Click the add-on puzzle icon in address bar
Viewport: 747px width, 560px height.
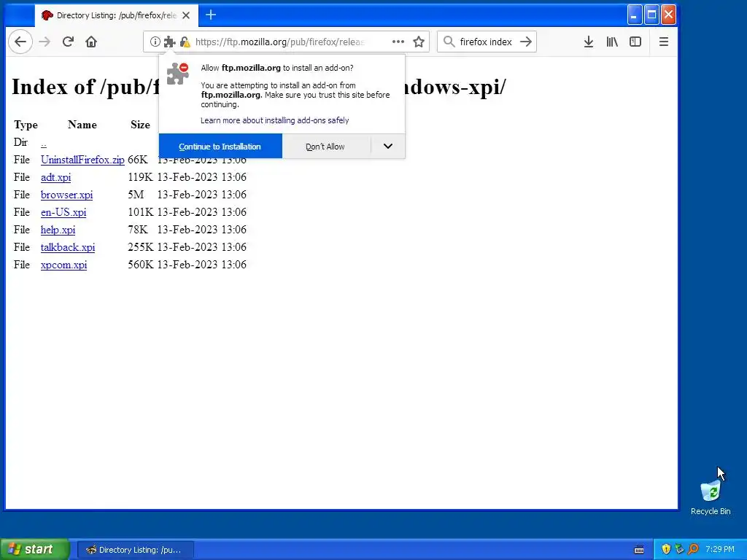(x=169, y=42)
